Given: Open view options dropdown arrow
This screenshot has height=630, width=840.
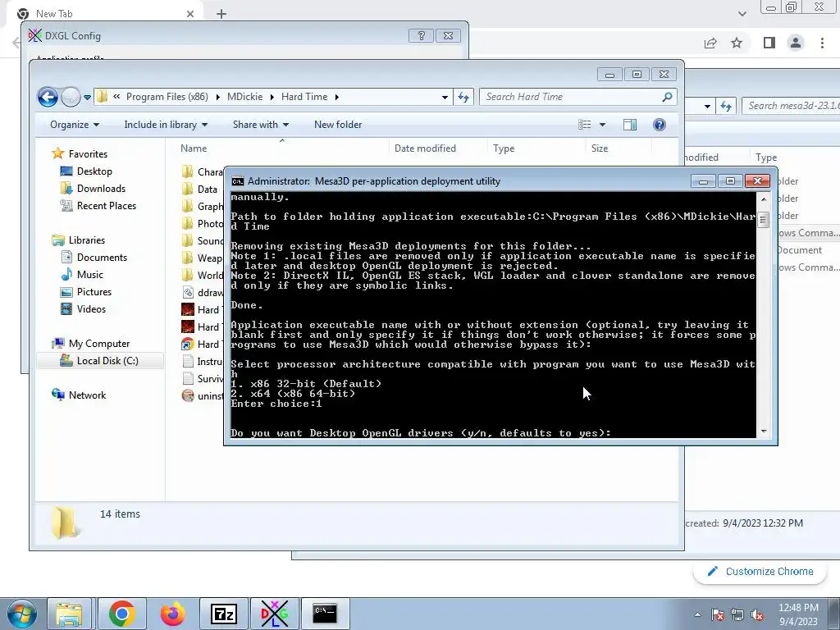Looking at the screenshot, I should [602, 125].
